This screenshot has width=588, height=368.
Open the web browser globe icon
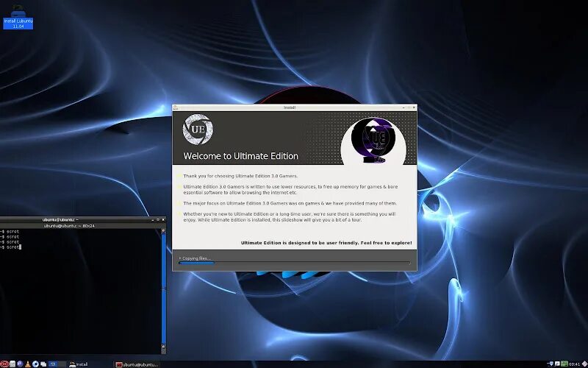point(20,364)
